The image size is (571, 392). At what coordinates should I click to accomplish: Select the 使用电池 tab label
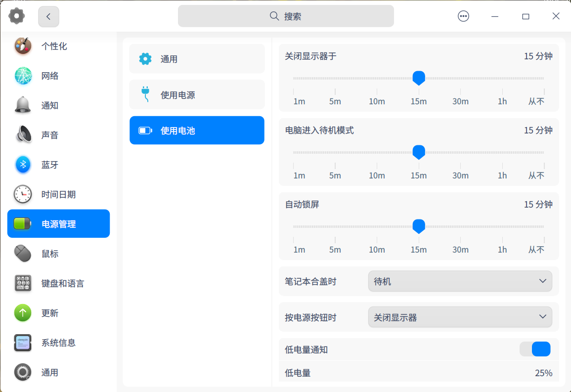click(x=177, y=131)
